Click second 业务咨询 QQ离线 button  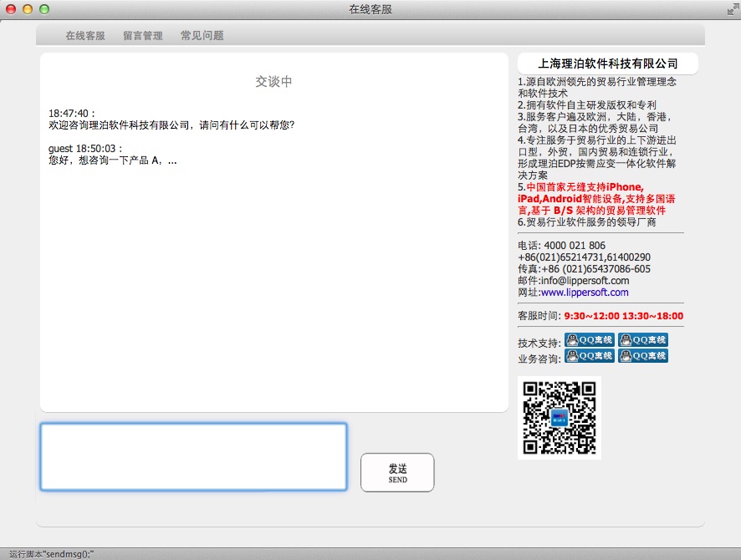pos(642,355)
